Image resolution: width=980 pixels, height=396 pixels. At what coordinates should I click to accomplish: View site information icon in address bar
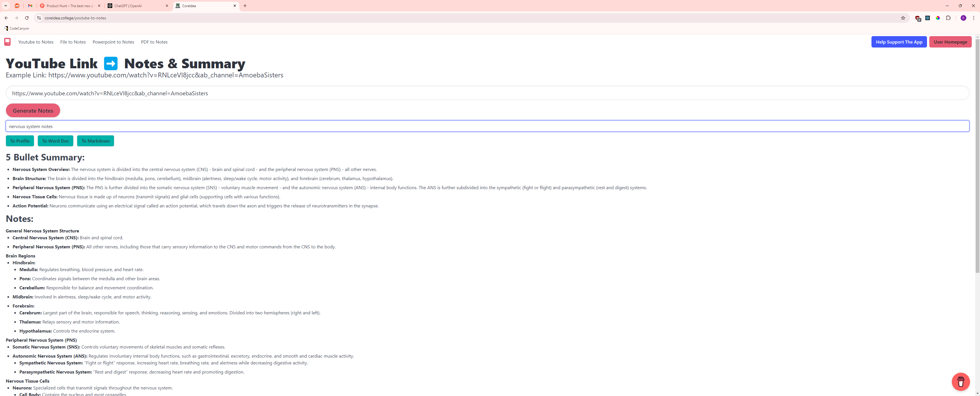pos(39,18)
